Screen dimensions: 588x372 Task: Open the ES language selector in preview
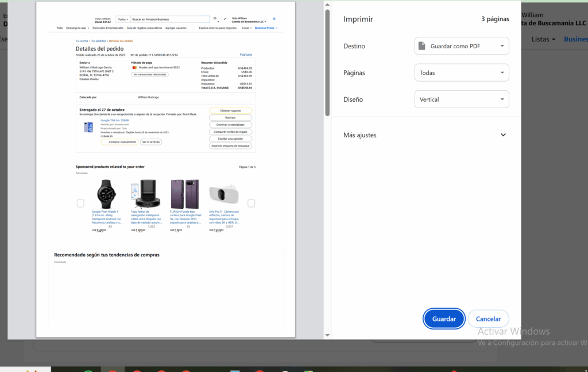pyautogui.click(x=216, y=19)
